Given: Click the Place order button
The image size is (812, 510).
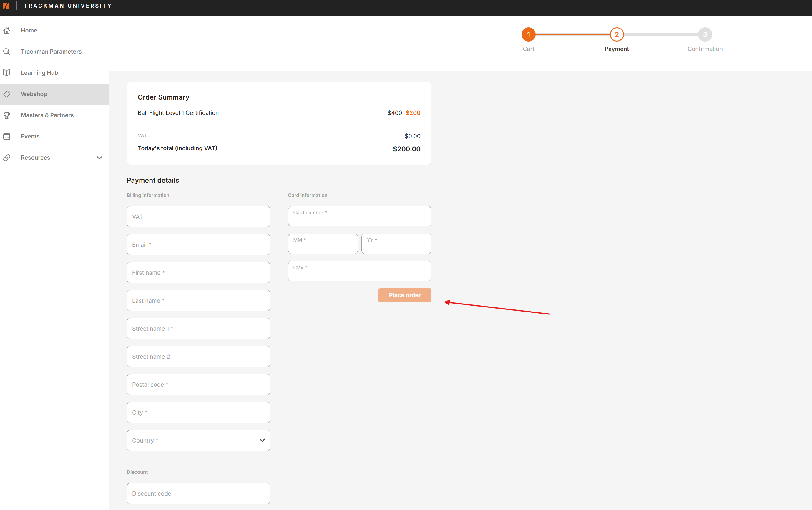Looking at the screenshot, I should point(405,295).
